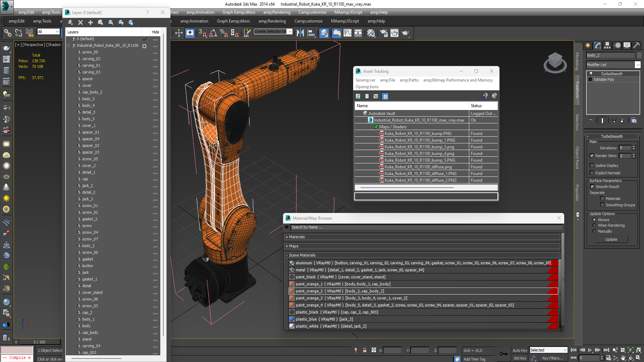Open the Schematic View icon
Viewport: 644px width, 362px height.
358,33
